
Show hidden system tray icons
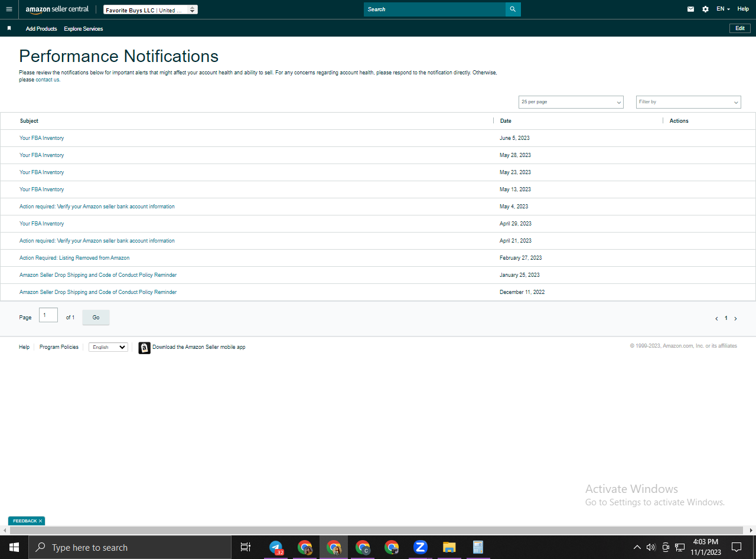pyautogui.click(x=637, y=547)
